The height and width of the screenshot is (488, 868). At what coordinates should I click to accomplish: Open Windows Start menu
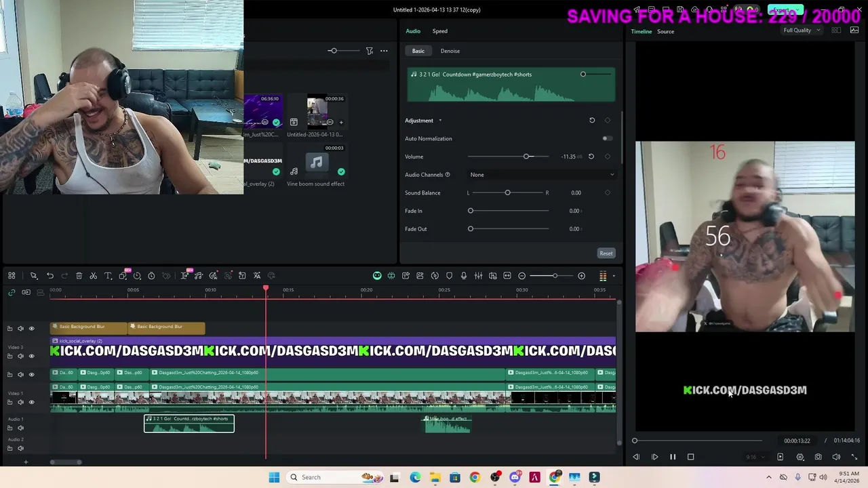[x=274, y=477]
